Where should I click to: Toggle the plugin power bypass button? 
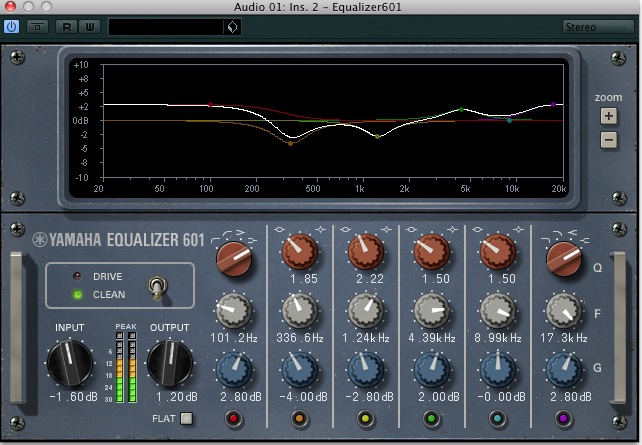(x=11, y=27)
